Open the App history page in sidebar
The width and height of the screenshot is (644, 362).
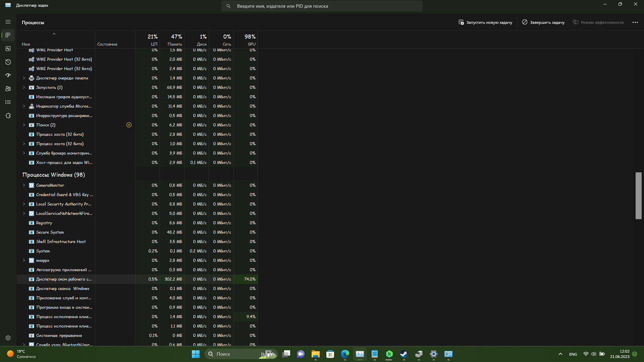(x=8, y=62)
